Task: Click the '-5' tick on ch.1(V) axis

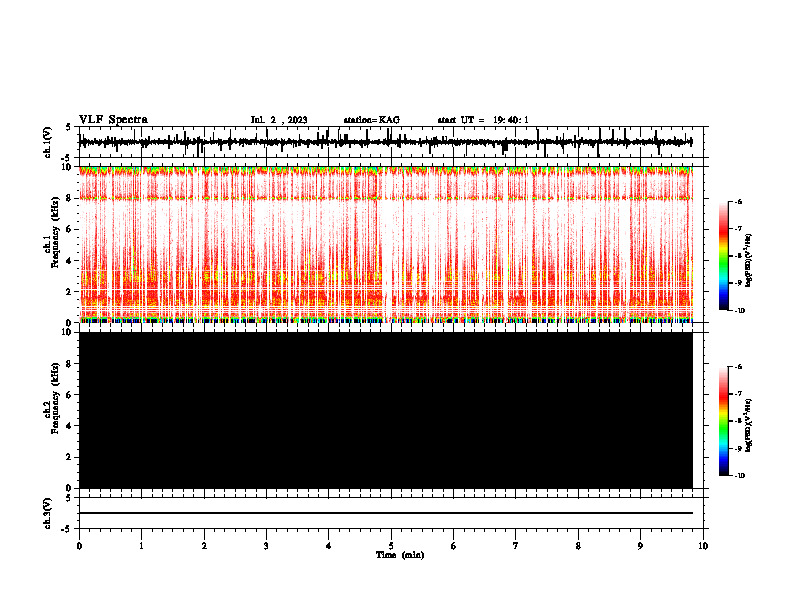Action: point(67,158)
